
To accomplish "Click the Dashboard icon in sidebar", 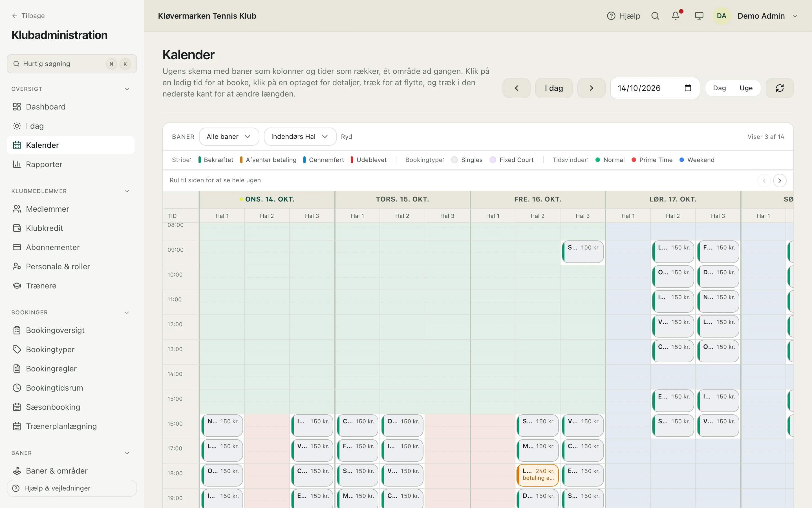I will tap(17, 107).
